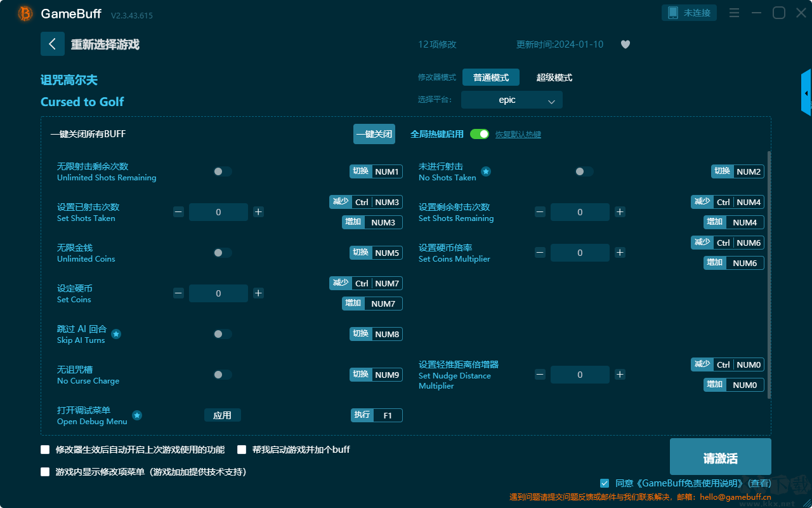
Task: Click NUM5 toggle hotkey for Unlimited Coins
Action: pos(376,253)
